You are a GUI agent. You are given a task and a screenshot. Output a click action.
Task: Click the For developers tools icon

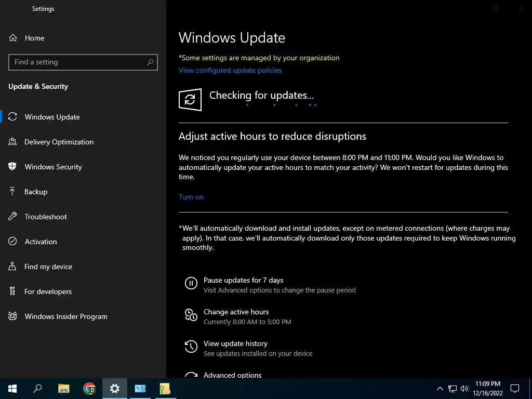pyautogui.click(x=12, y=291)
